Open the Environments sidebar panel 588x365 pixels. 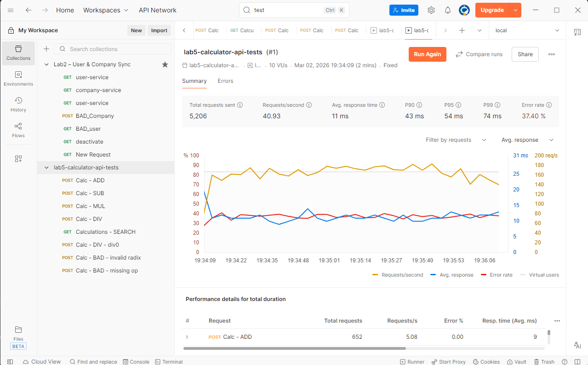pos(18,78)
